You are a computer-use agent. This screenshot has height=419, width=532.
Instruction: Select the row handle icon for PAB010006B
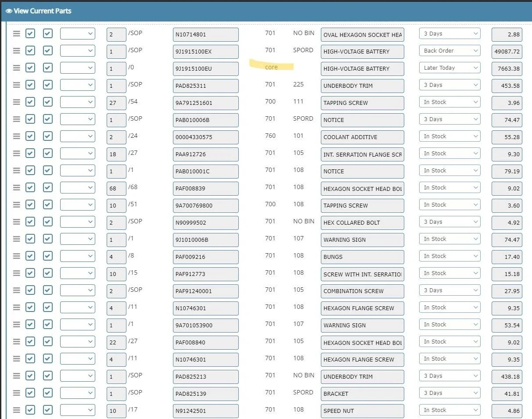click(17, 119)
